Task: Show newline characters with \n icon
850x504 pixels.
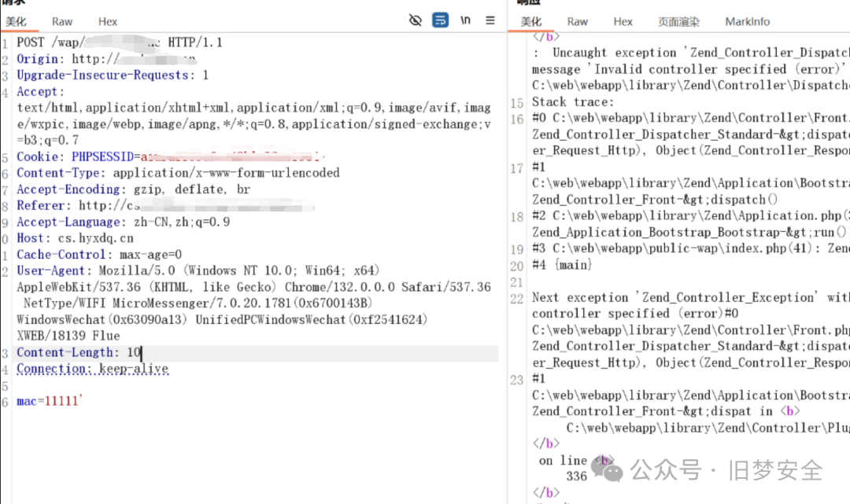Action: 465,20
